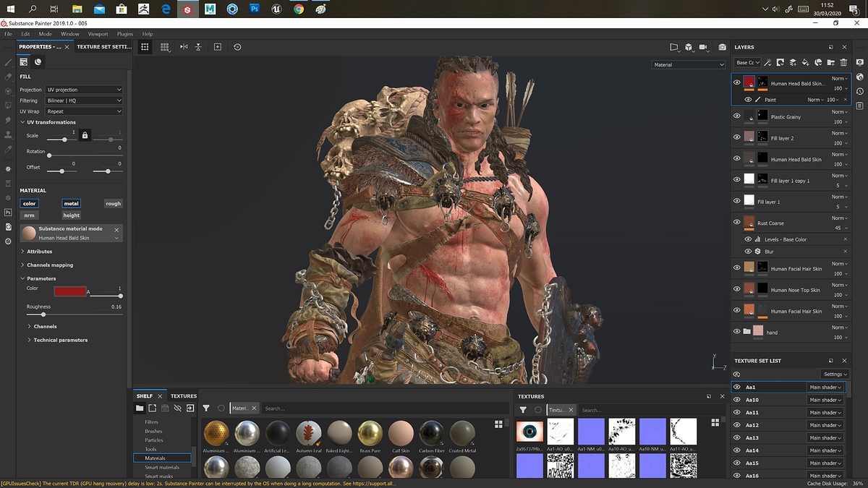Select the Brushes shelf category
The width and height of the screenshot is (868, 488).
(153, 431)
